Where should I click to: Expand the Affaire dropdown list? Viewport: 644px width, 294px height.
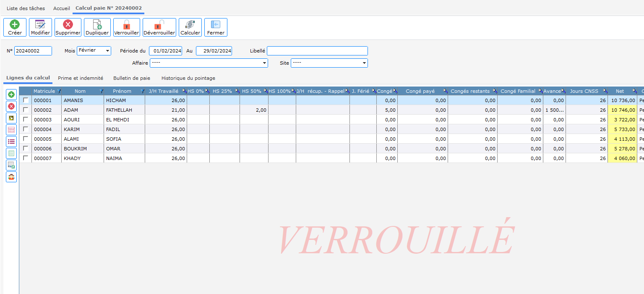209,63
